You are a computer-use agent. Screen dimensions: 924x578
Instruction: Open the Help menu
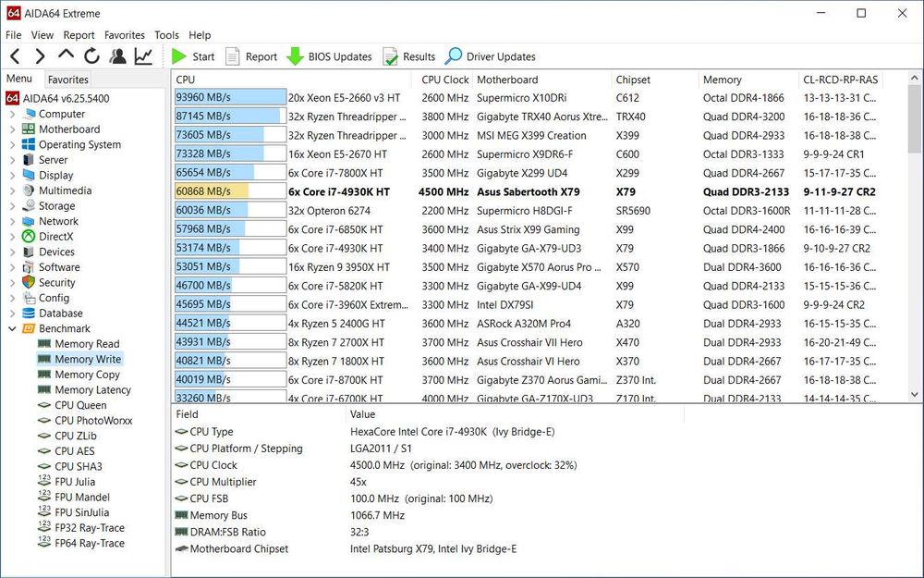[200, 35]
